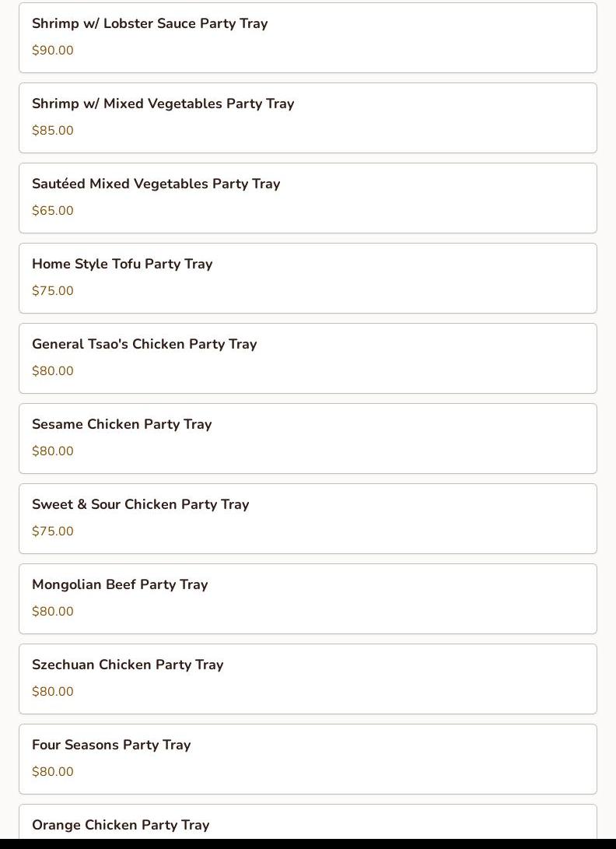Choose Sautéed Mixed Vegetables Party Tray

(x=156, y=184)
